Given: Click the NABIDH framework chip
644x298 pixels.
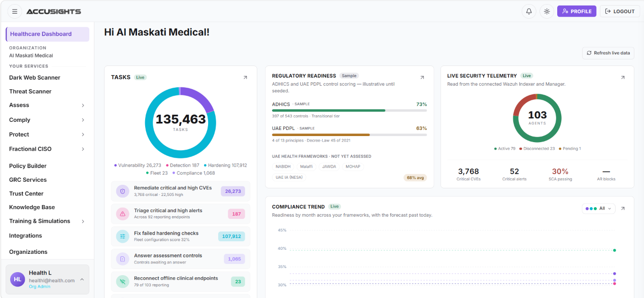Looking at the screenshot, I should [x=283, y=167].
